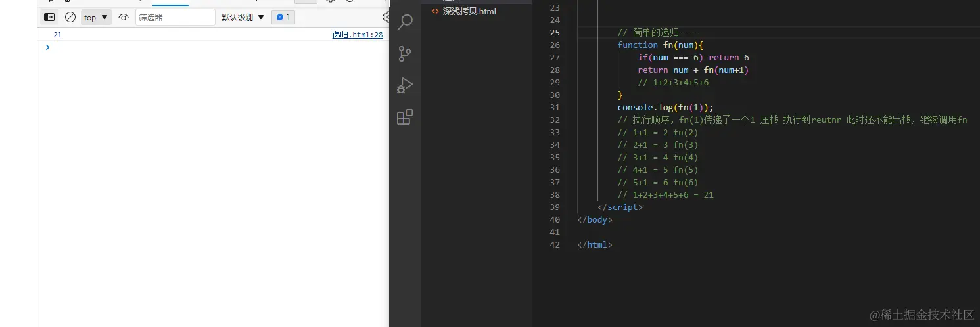Click line number 31 in editor gutter
This screenshot has height=327, width=980.
pos(554,107)
